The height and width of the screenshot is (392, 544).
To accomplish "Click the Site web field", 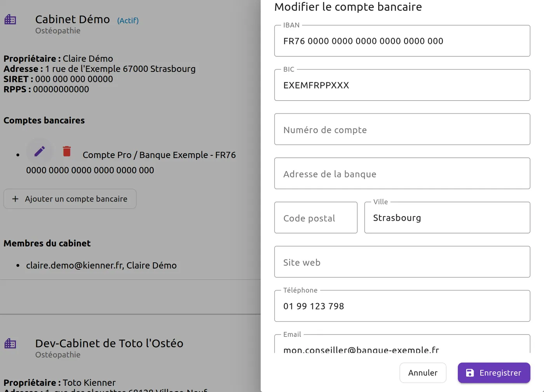I will coord(402,262).
